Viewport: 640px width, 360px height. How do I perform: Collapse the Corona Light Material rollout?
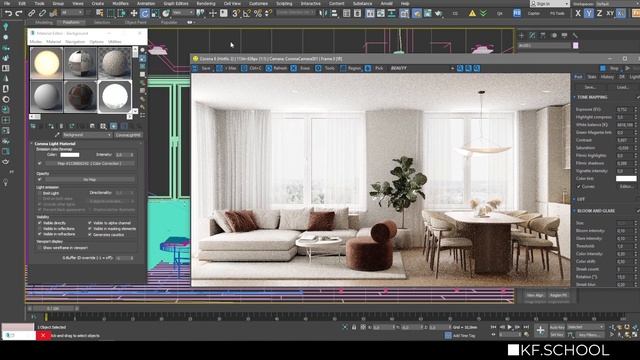coord(55,144)
